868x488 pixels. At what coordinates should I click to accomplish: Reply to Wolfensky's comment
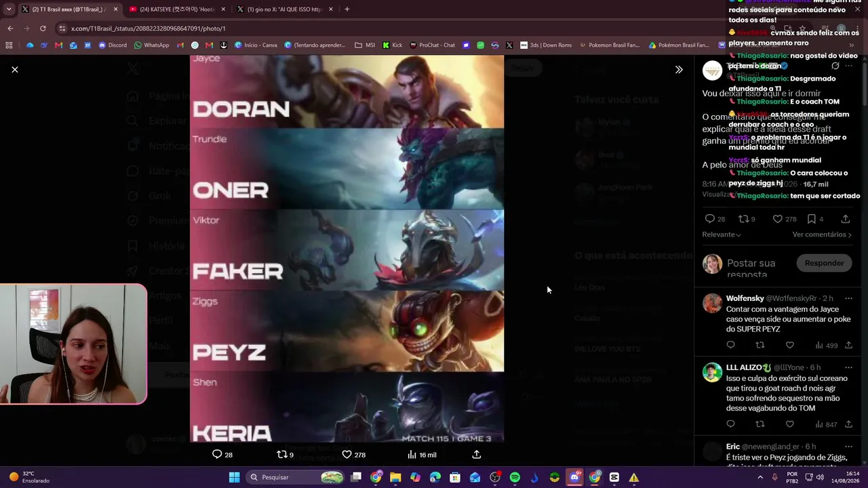730,345
